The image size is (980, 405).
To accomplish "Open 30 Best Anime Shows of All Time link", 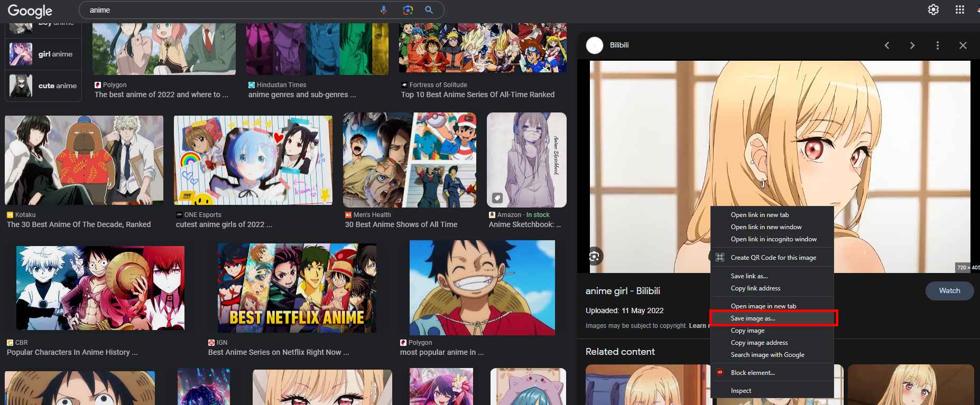I will tap(401, 224).
